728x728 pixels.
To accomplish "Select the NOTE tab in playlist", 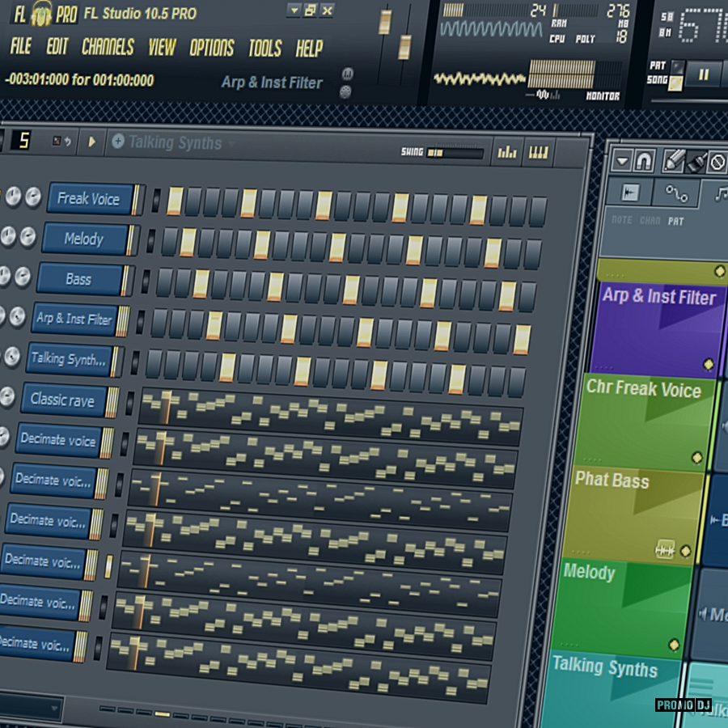I will 622,219.
